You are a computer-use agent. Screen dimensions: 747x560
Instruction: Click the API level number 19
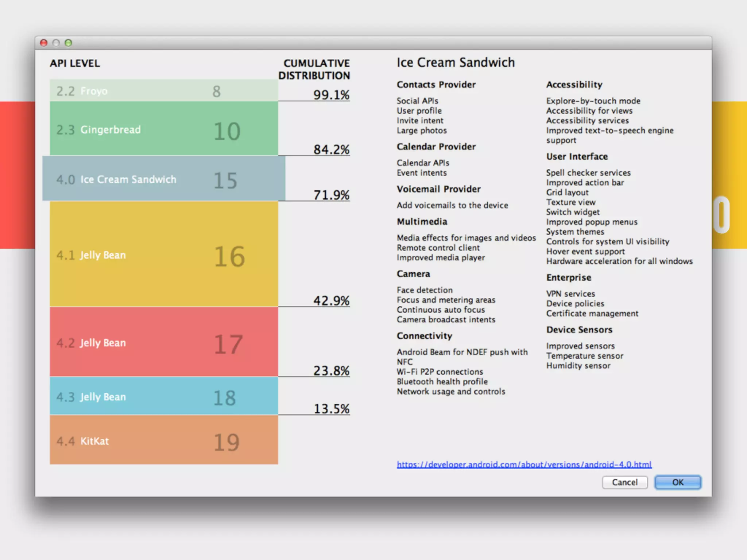(x=227, y=442)
